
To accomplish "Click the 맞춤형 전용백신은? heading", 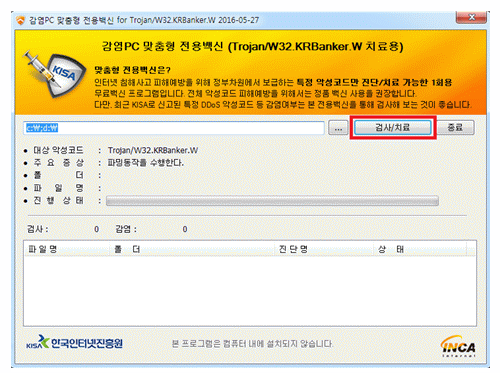I will tap(132, 70).
